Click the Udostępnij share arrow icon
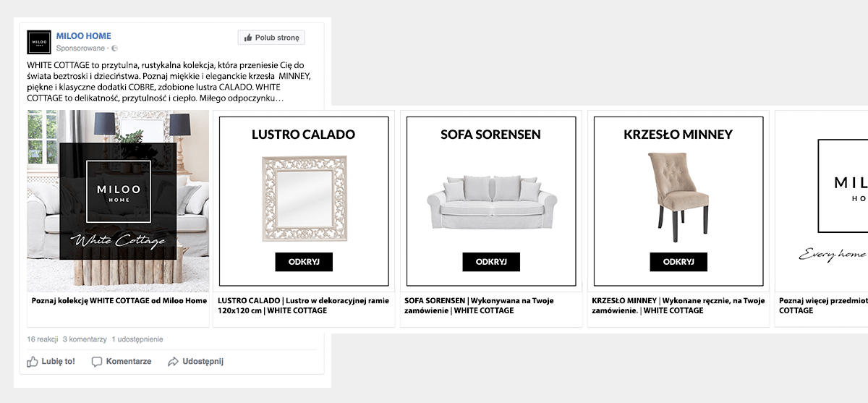Screen dimensions: 868x403 [x=173, y=362]
